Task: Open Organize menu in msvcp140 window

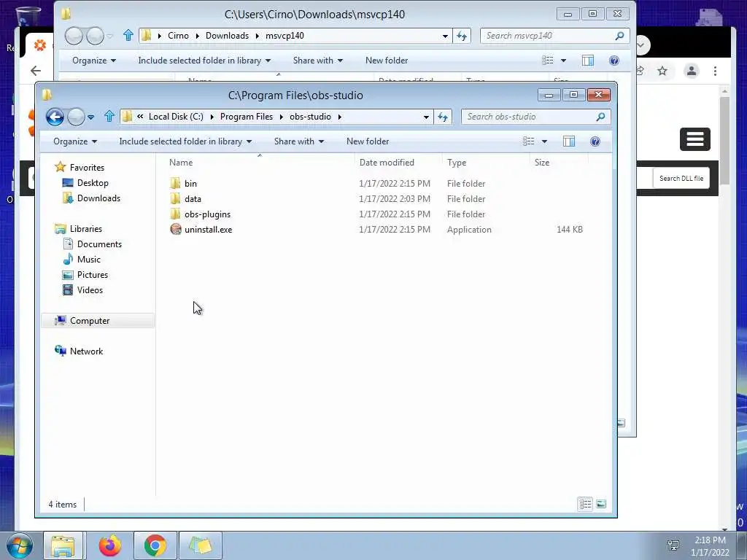Action: pyautogui.click(x=94, y=61)
